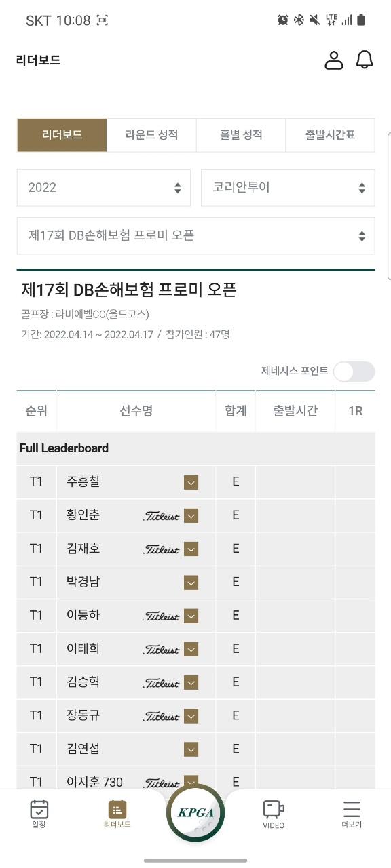Expand 박경남 row details chevron

(191, 583)
